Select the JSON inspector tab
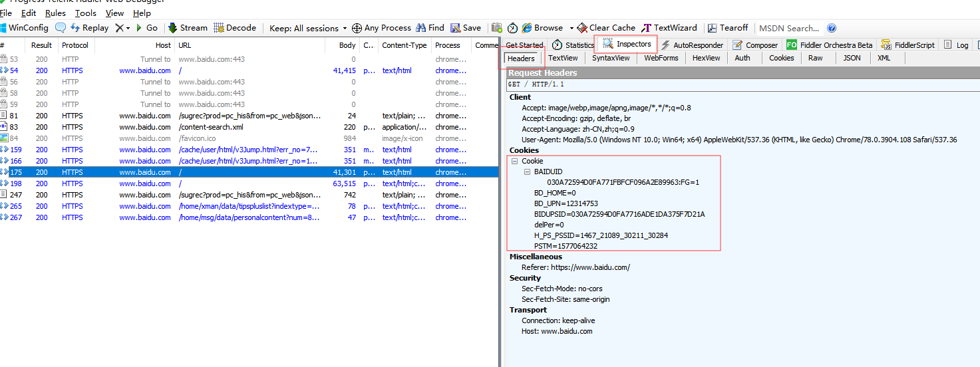The width and height of the screenshot is (980, 367). 852,58
